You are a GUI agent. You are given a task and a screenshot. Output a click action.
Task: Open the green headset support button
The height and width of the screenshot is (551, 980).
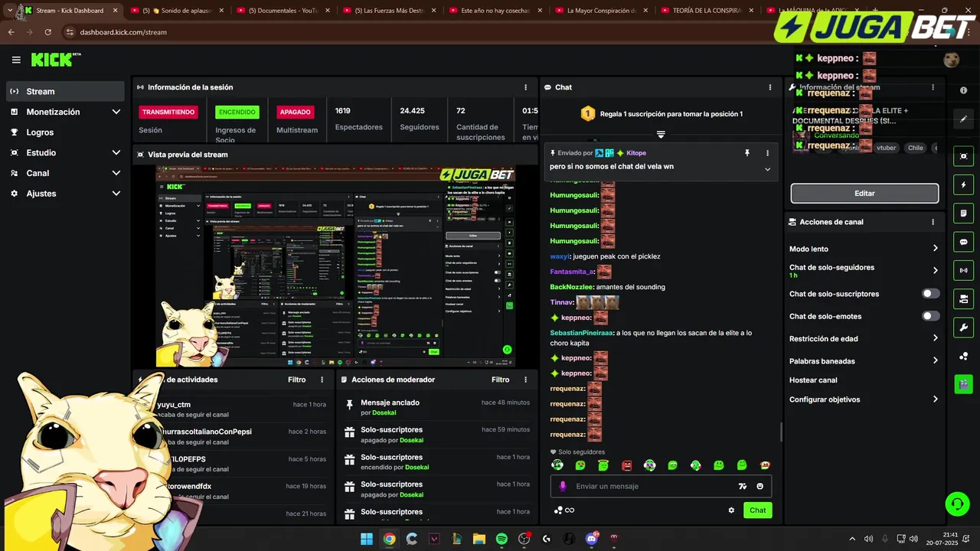point(957,504)
